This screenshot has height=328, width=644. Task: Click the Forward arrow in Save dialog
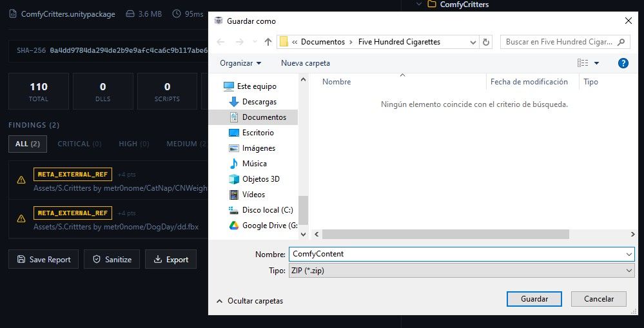[239, 42]
